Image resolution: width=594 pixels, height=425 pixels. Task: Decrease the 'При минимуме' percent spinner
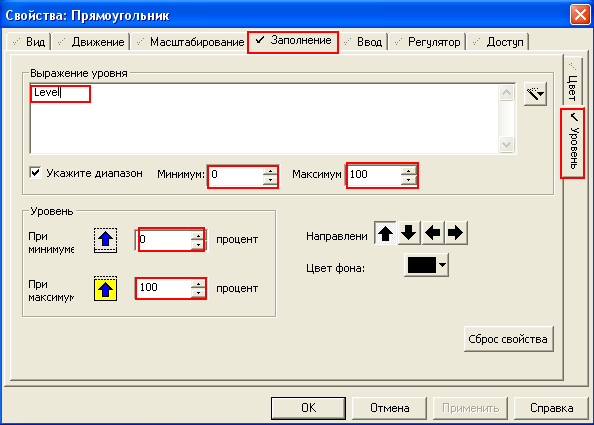198,245
